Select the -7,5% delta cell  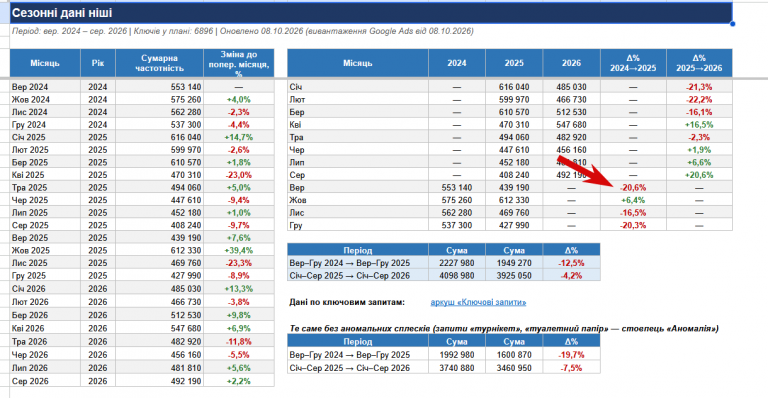[x=571, y=368]
